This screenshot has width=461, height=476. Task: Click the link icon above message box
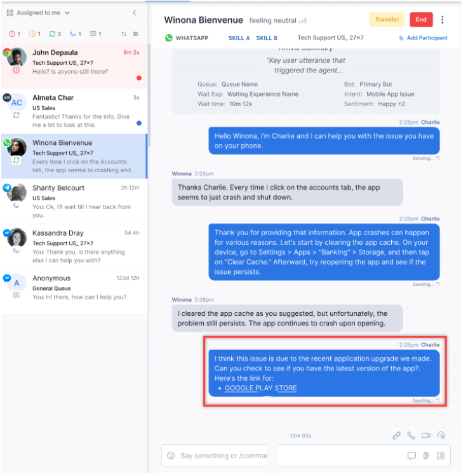point(396,435)
